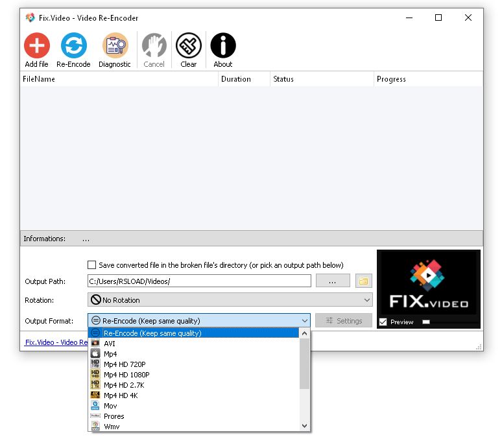
Task: Click the format list scroll-up arrow
Action: click(304, 333)
